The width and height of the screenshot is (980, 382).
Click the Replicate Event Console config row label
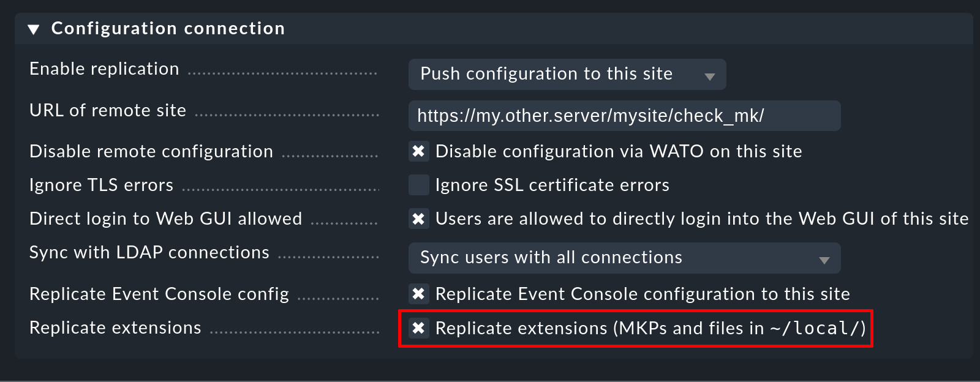(x=159, y=294)
